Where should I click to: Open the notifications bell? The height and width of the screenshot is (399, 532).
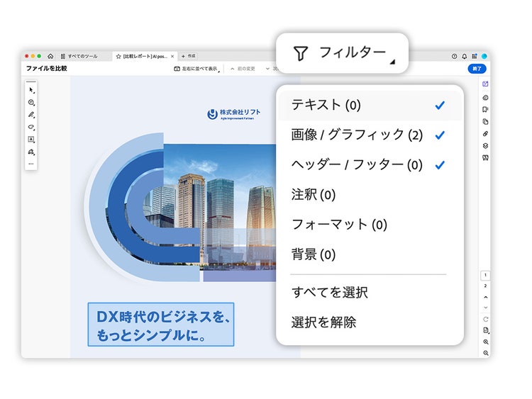[x=465, y=56]
